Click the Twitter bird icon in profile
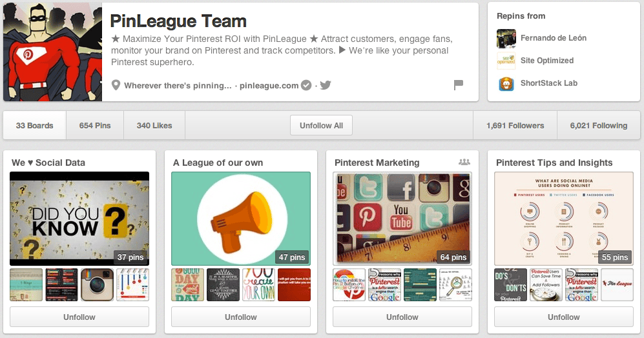 (326, 85)
